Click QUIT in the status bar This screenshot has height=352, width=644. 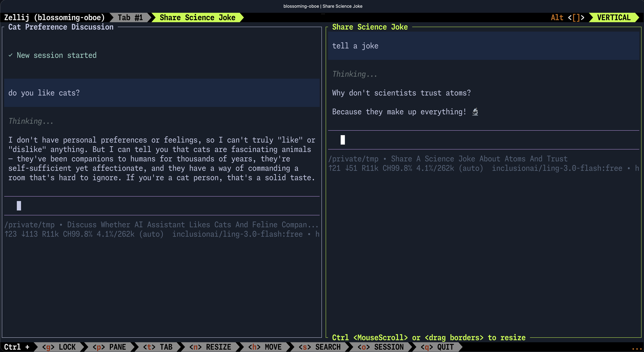coord(437,347)
